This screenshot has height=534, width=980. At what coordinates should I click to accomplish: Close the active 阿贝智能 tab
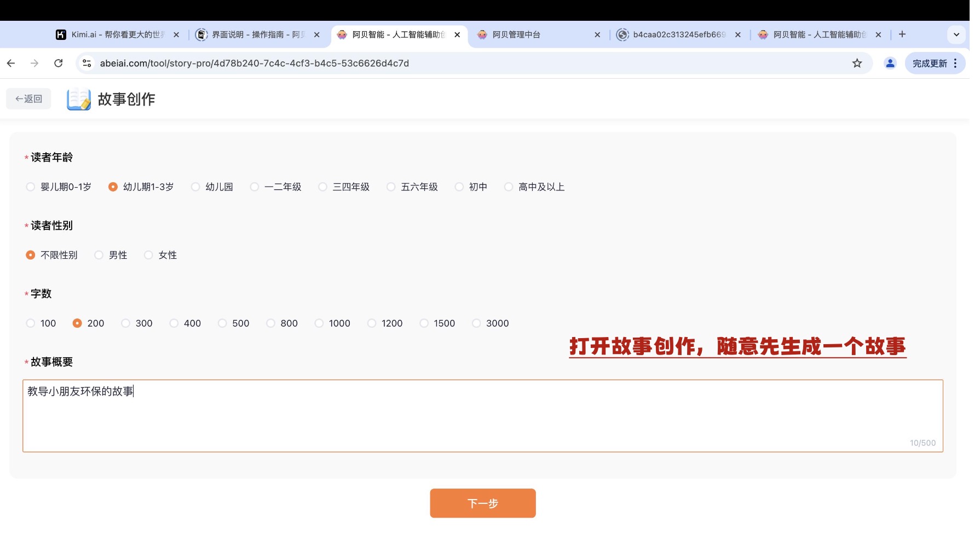point(457,34)
